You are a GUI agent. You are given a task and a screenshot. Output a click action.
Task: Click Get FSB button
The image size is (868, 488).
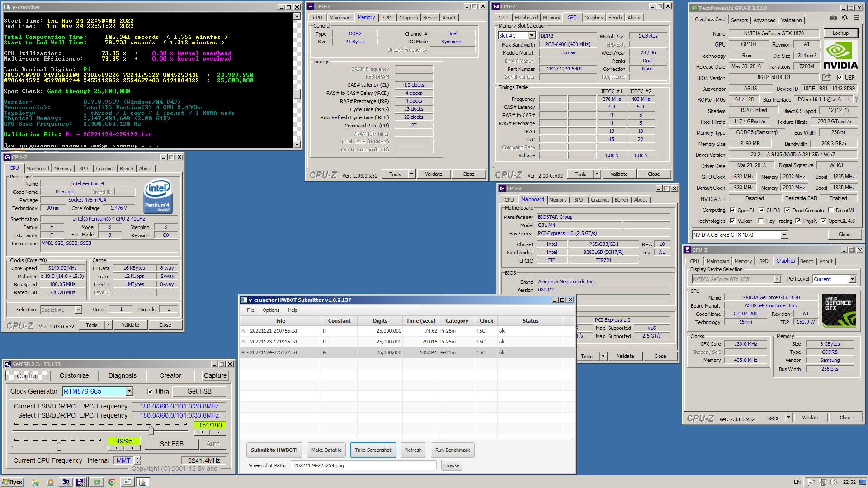coord(199,391)
